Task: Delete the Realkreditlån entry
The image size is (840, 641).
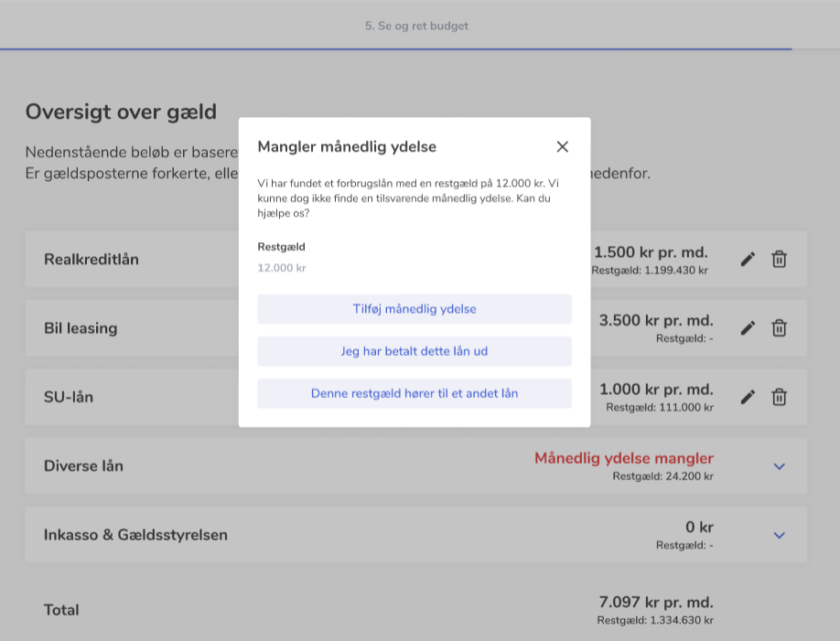Action: tap(779, 259)
